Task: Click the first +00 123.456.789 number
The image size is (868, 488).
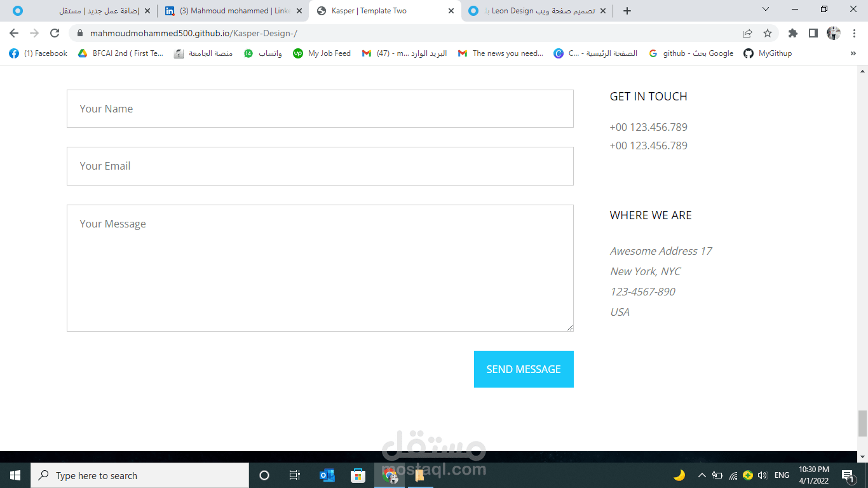Action: click(648, 127)
